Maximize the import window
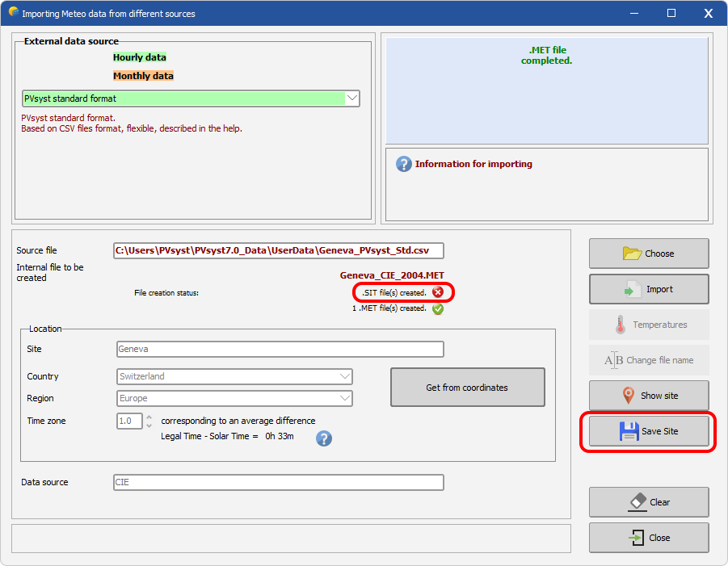Viewport: 728px width, 566px height. click(x=671, y=13)
